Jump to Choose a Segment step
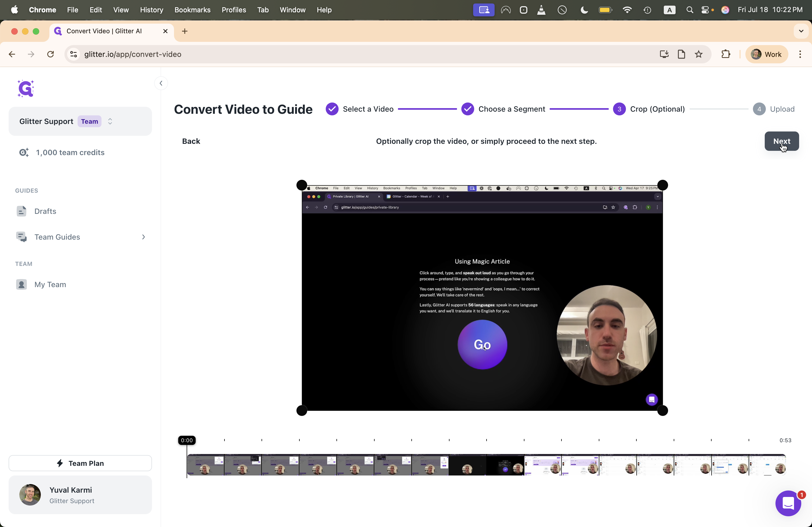Image resolution: width=812 pixels, height=527 pixels. pyautogui.click(x=503, y=109)
